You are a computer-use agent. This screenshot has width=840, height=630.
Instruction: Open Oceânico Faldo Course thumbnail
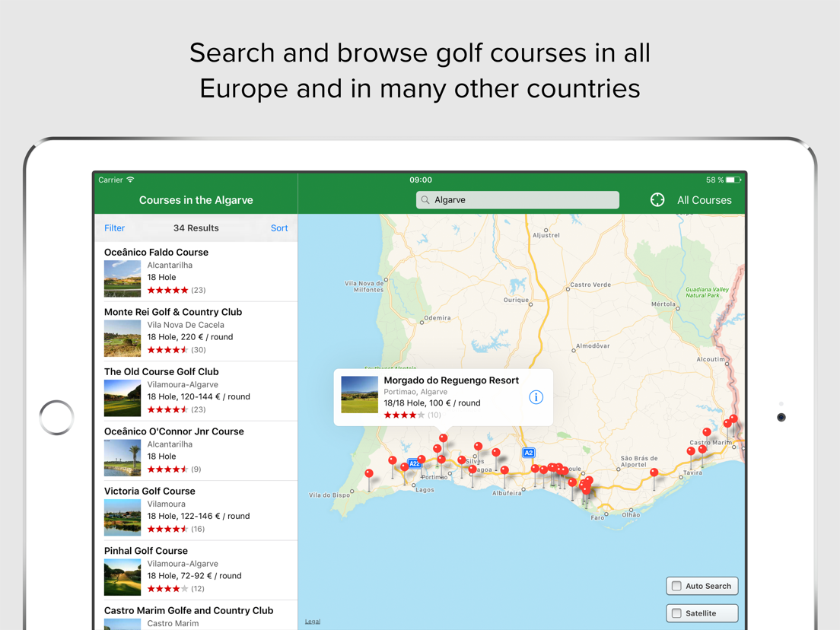point(123,278)
